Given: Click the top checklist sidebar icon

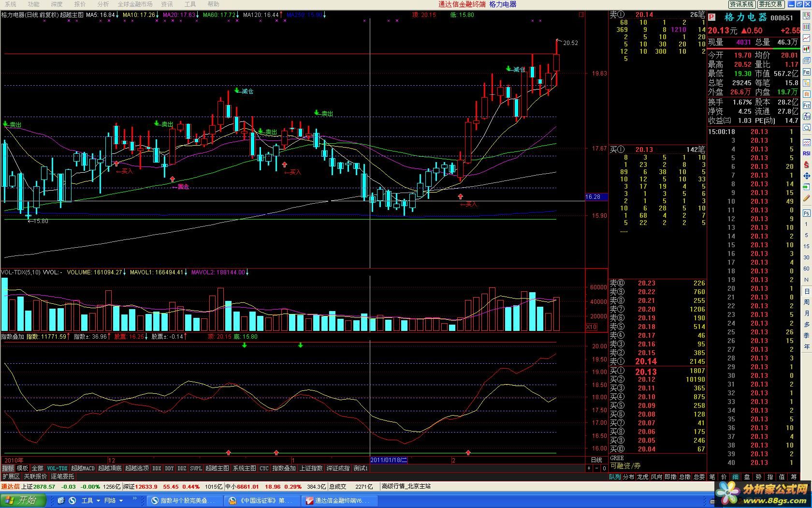Looking at the screenshot, I should tap(806, 16).
